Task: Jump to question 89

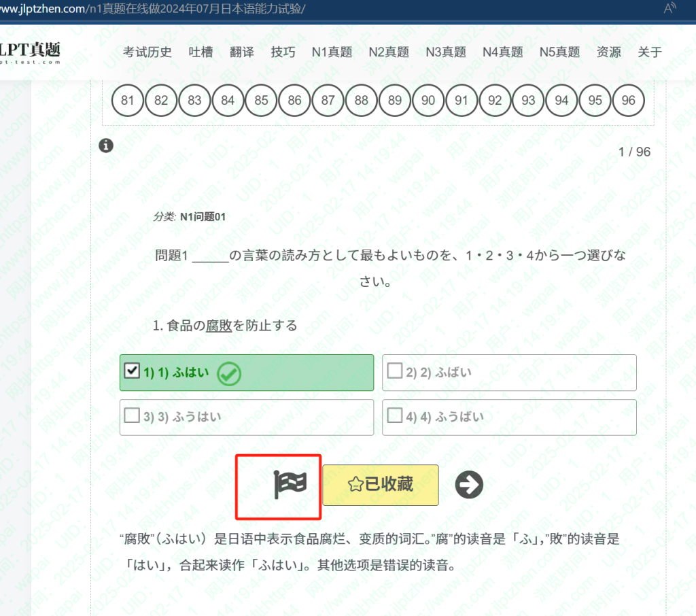Action: (x=395, y=101)
